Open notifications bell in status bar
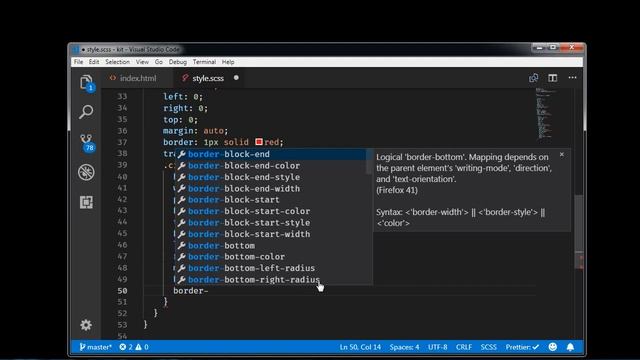The image size is (640, 360). pyautogui.click(x=570, y=347)
